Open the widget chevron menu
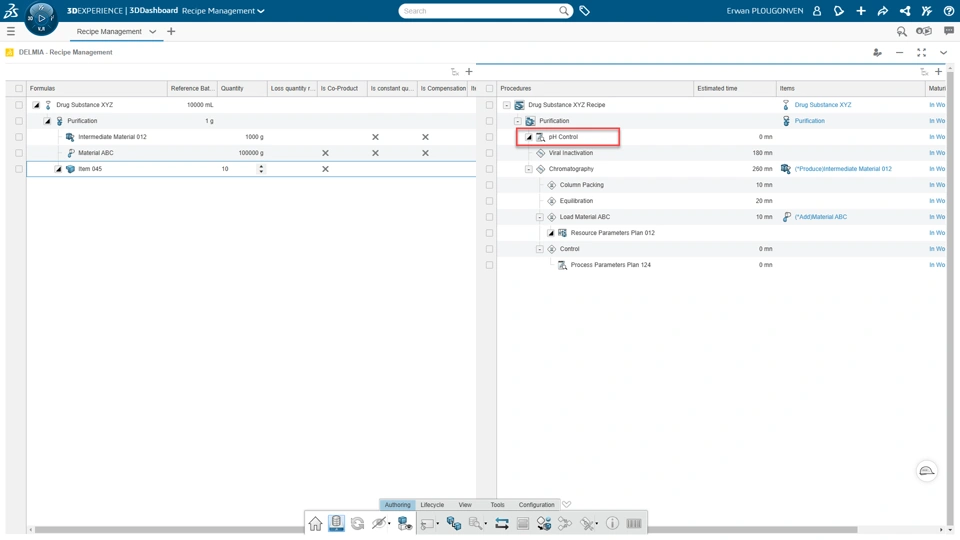Viewport: 960px width, 540px height. (x=943, y=53)
